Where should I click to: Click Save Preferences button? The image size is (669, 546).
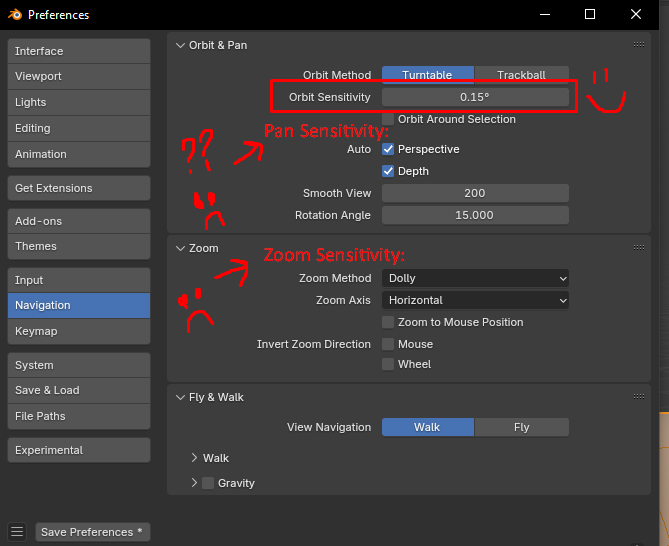coord(93,532)
